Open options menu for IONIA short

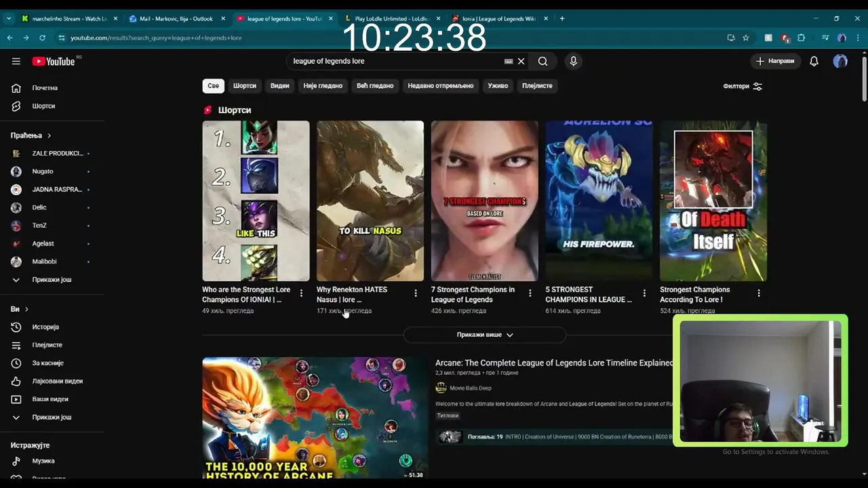tap(301, 293)
